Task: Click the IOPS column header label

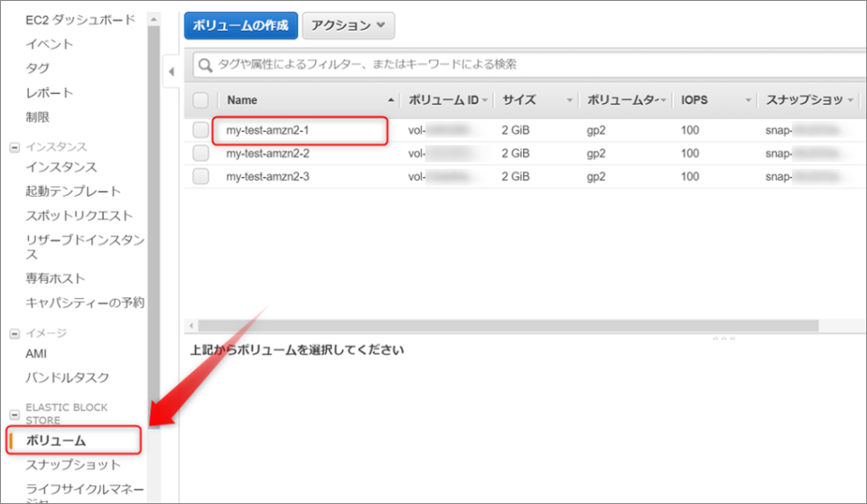Action: point(695,100)
